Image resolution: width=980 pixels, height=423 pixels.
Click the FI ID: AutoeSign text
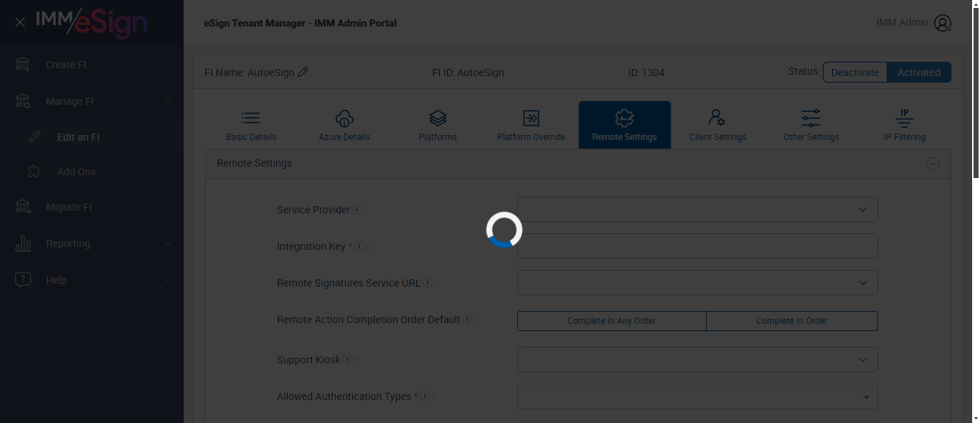[x=468, y=73]
